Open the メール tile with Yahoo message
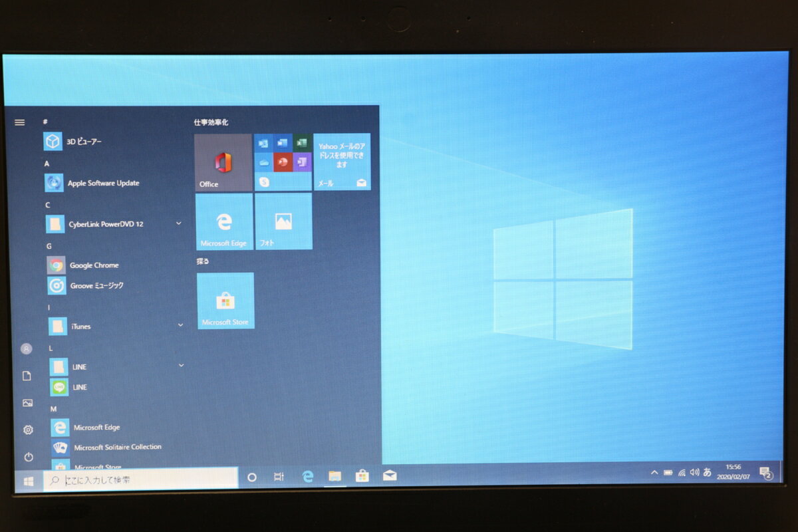This screenshot has width=798, height=532. (x=342, y=162)
